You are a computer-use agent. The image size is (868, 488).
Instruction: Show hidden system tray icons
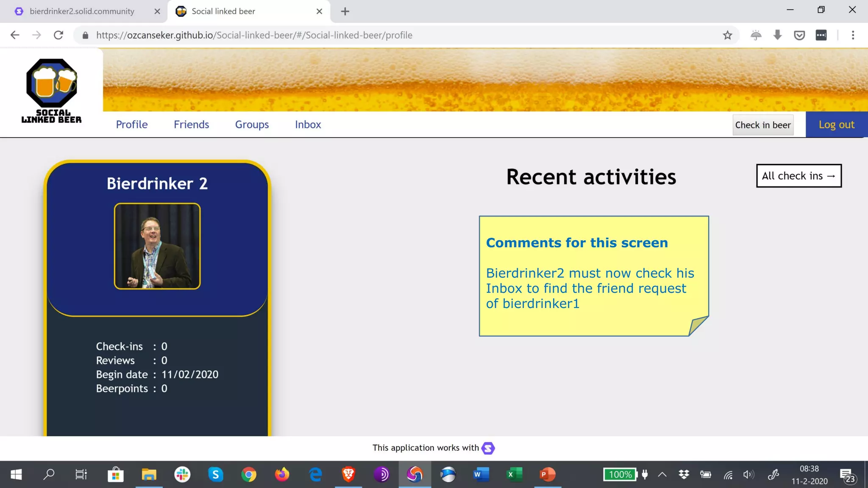click(x=662, y=474)
